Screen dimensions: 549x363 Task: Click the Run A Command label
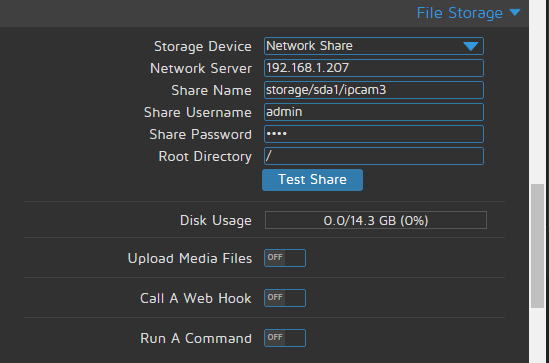196,338
